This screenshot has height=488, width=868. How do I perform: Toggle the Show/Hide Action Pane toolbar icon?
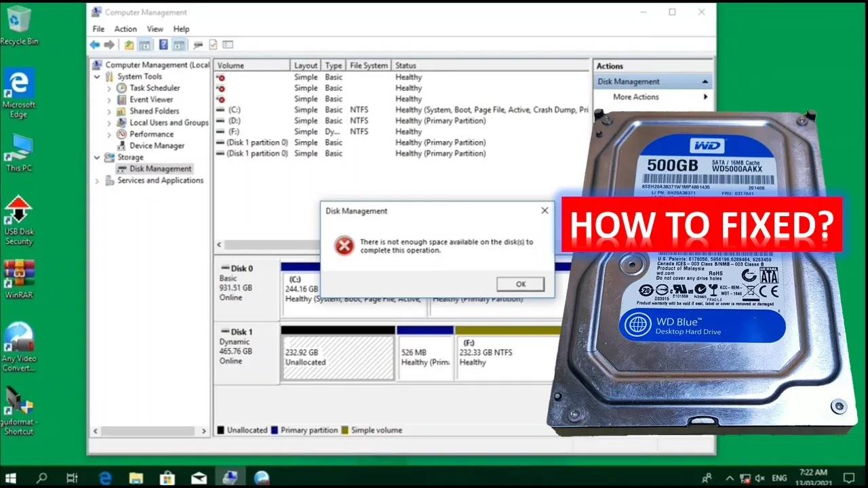tap(179, 45)
